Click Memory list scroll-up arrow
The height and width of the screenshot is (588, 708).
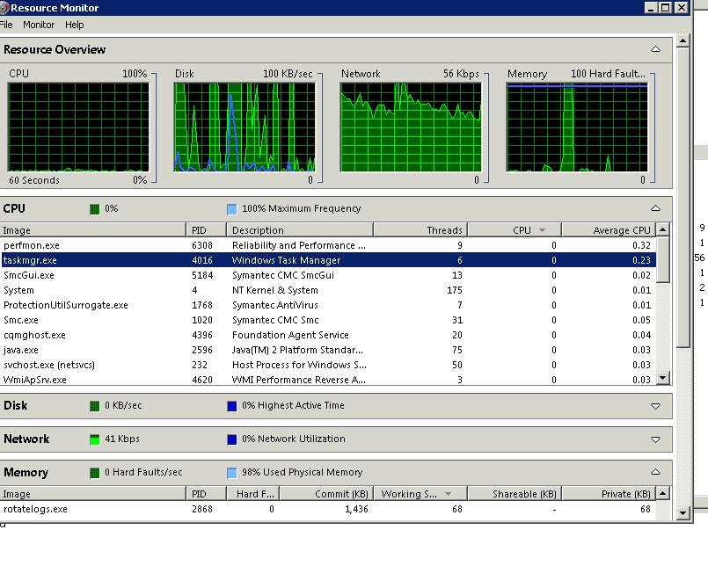[x=662, y=494]
